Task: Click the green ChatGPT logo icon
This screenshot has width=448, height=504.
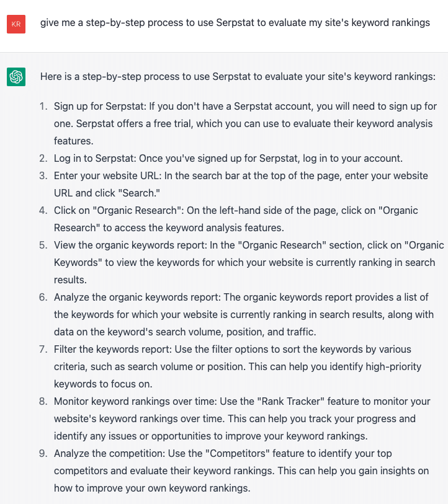Action: pyautogui.click(x=16, y=77)
